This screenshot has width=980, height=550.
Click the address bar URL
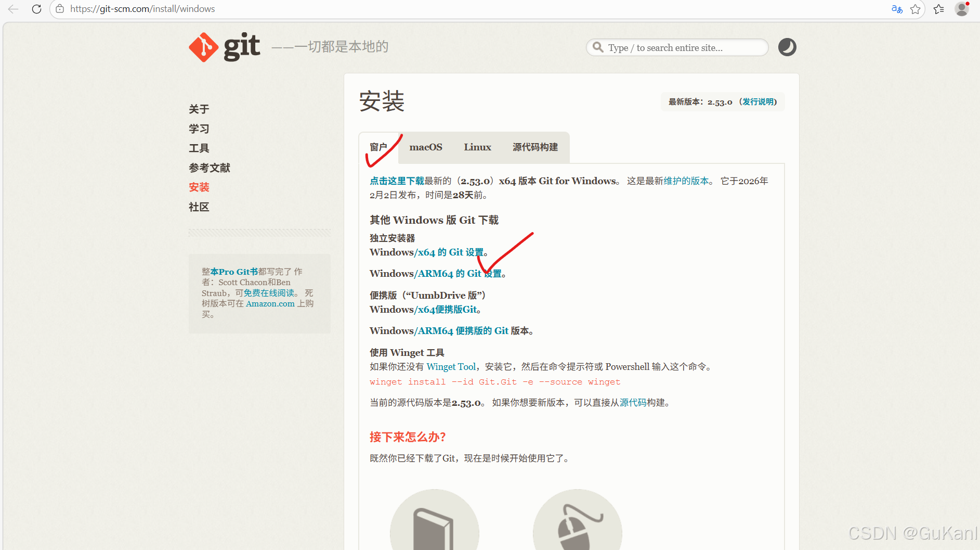click(x=142, y=9)
